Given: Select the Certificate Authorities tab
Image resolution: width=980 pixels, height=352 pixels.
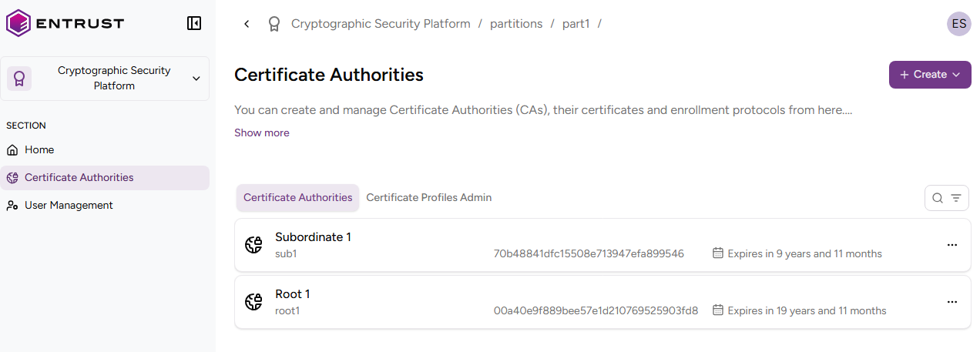Looking at the screenshot, I should [x=297, y=198].
